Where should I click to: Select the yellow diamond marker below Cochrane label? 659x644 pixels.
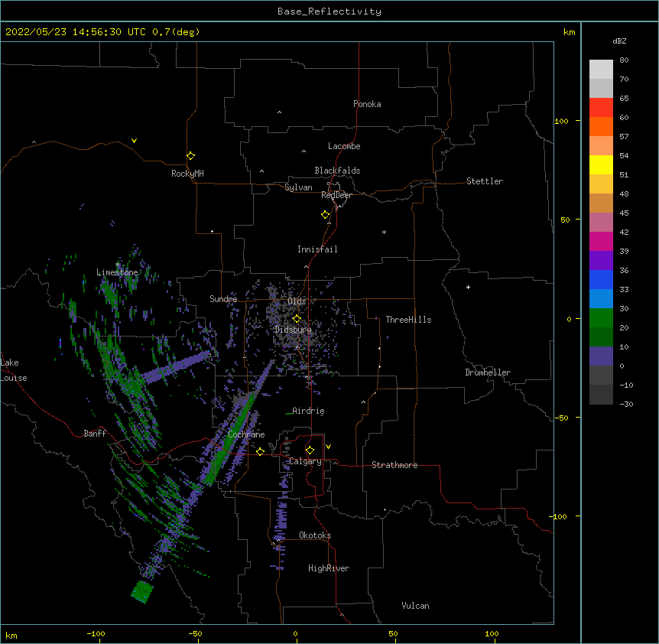click(260, 451)
